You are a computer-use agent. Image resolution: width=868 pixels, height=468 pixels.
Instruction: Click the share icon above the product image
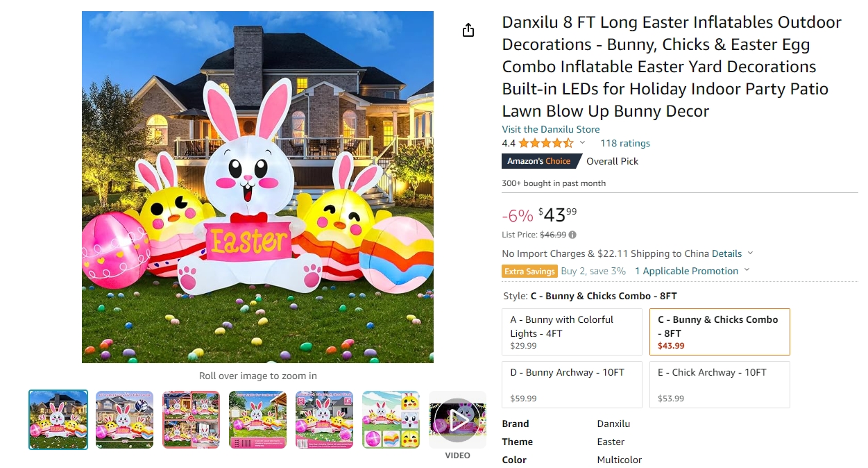(468, 30)
